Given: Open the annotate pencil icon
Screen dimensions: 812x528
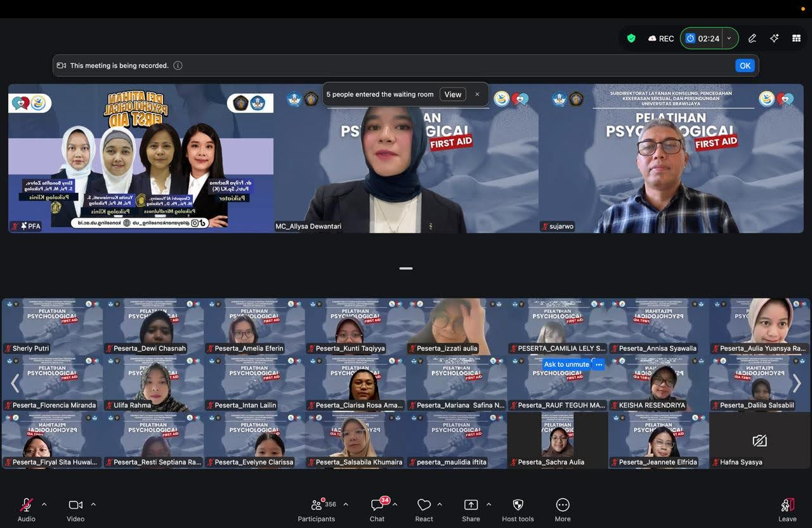Looking at the screenshot, I should click(752, 38).
